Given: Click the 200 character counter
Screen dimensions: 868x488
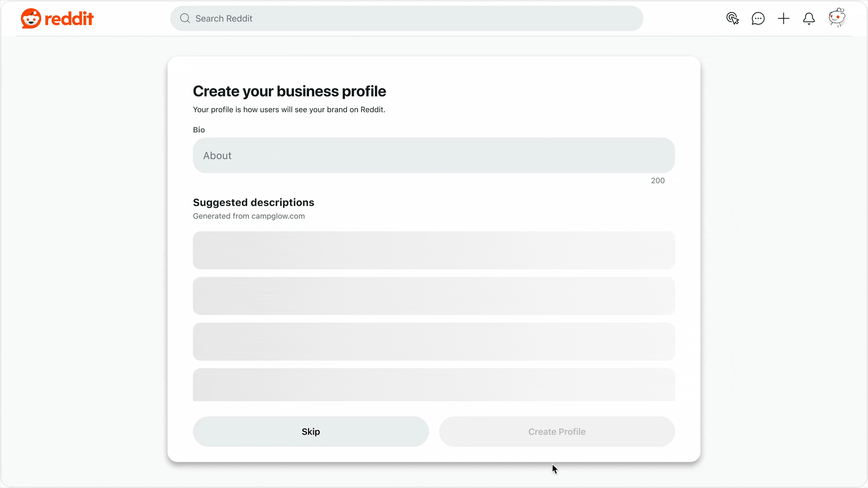Looking at the screenshot, I should click(657, 181).
